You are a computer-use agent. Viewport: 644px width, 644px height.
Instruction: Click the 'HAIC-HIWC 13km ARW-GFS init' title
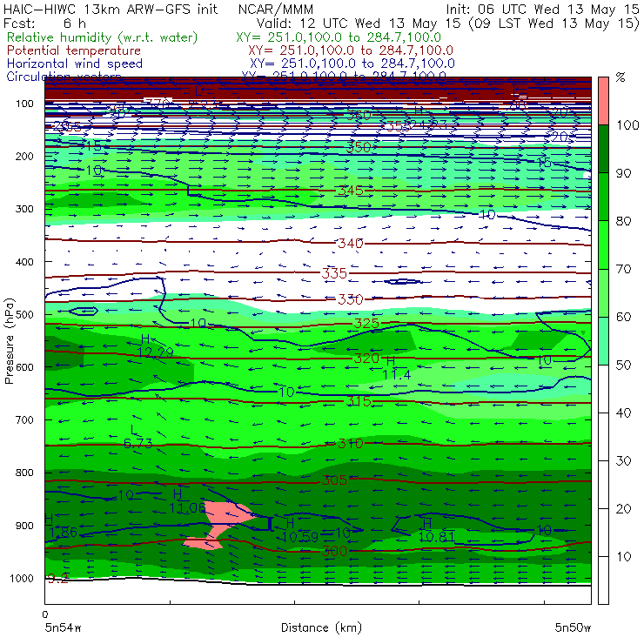pyautogui.click(x=111, y=10)
